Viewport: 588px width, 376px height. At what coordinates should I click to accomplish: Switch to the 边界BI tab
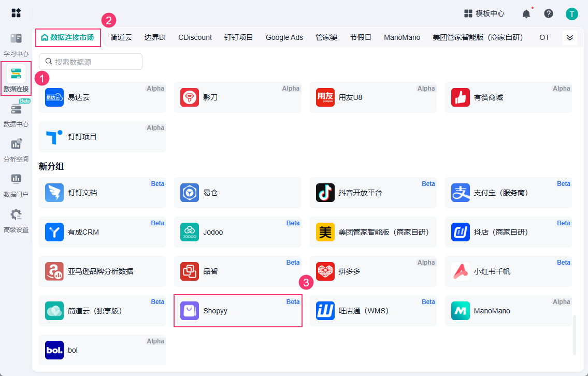coord(155,37)
